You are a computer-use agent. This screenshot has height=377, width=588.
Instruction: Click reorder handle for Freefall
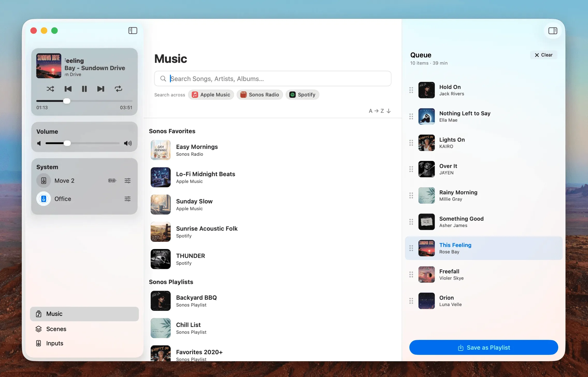[411, 275]
